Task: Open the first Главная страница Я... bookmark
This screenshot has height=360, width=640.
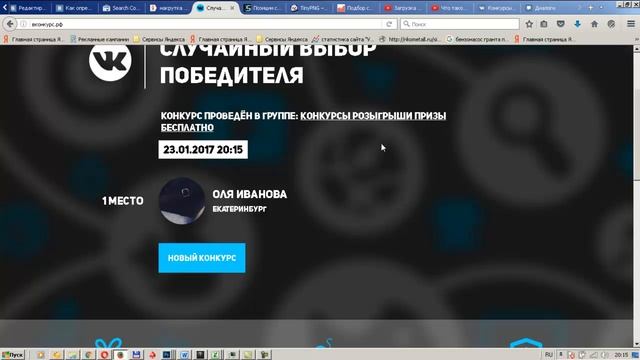Action: click(33, 39)
